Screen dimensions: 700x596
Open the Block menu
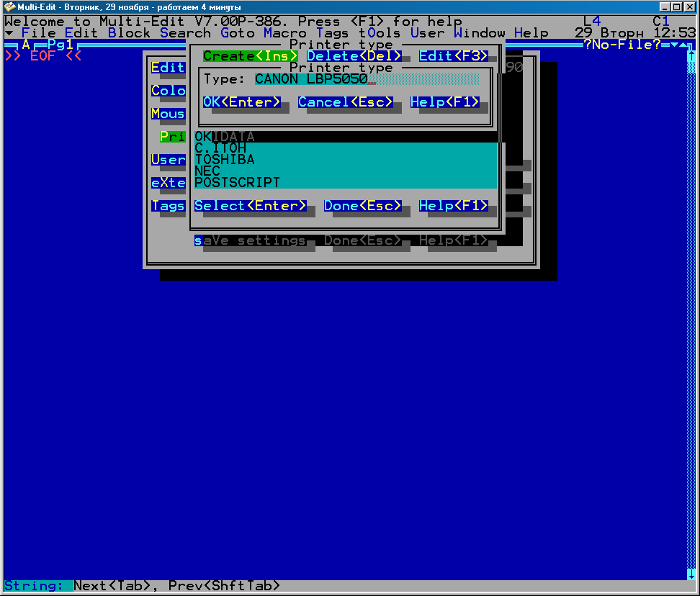tap(129, 33)
